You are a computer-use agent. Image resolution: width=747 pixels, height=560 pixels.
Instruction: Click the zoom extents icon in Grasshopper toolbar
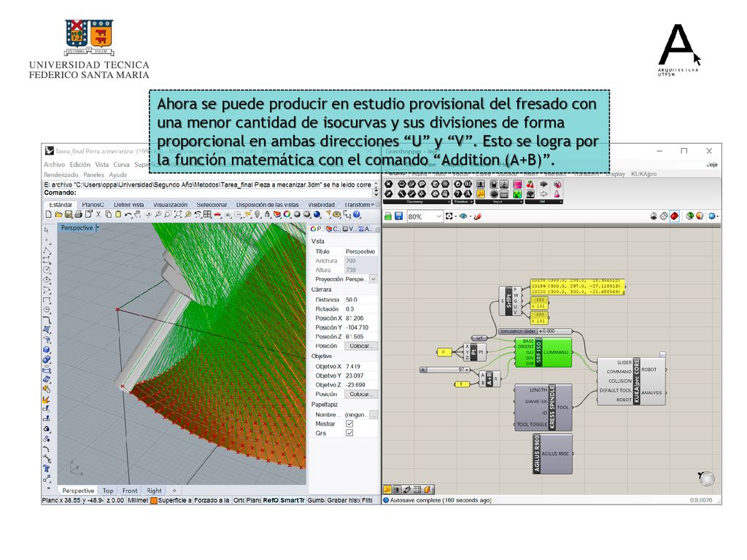[449, 216]
